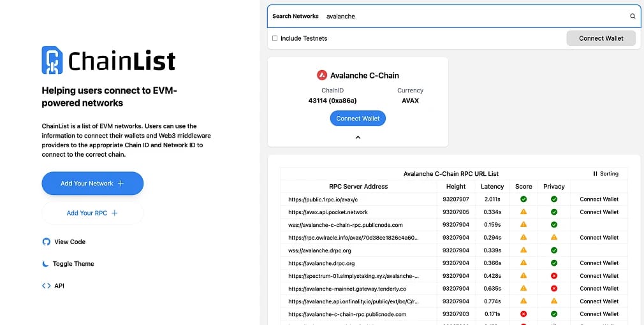Click the ChainID 43114 (0xa86a) value

click(x=332, y=101)
